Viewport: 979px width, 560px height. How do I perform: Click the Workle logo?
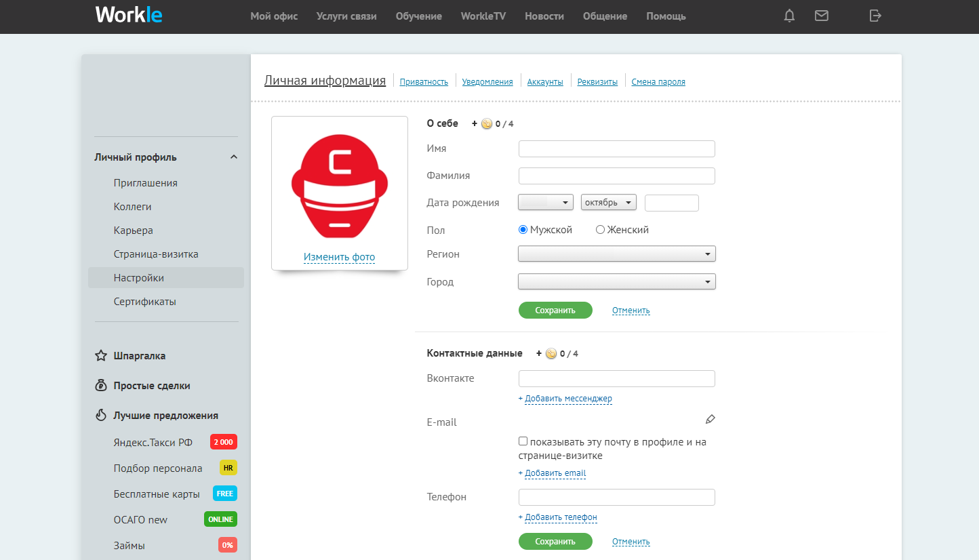click(129, 15)
